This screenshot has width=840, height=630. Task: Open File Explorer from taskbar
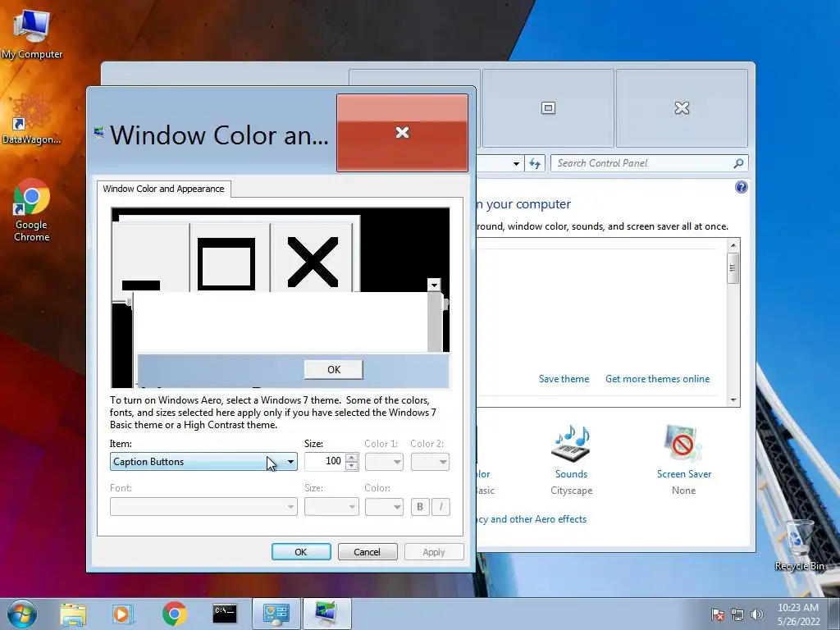point(73,614)
